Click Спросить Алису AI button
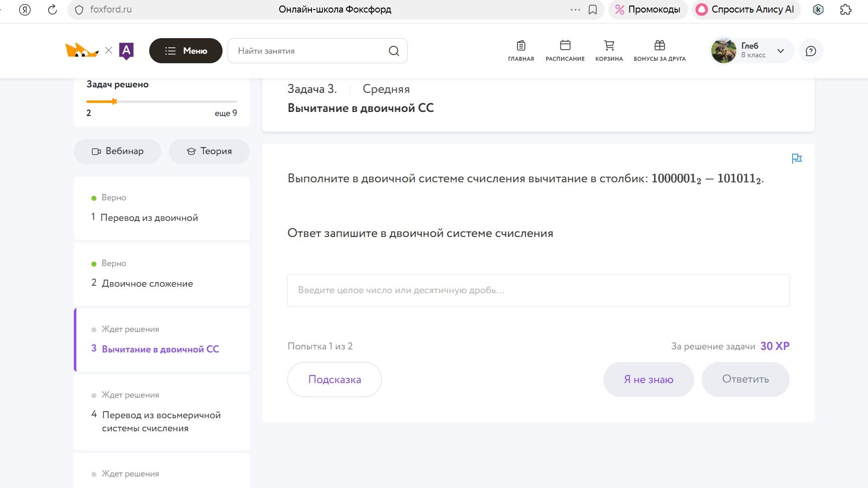 point(746,10)
